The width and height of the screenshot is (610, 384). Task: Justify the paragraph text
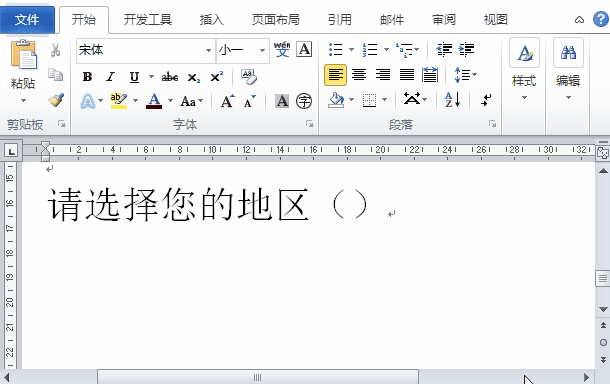(x=407, y=75)
